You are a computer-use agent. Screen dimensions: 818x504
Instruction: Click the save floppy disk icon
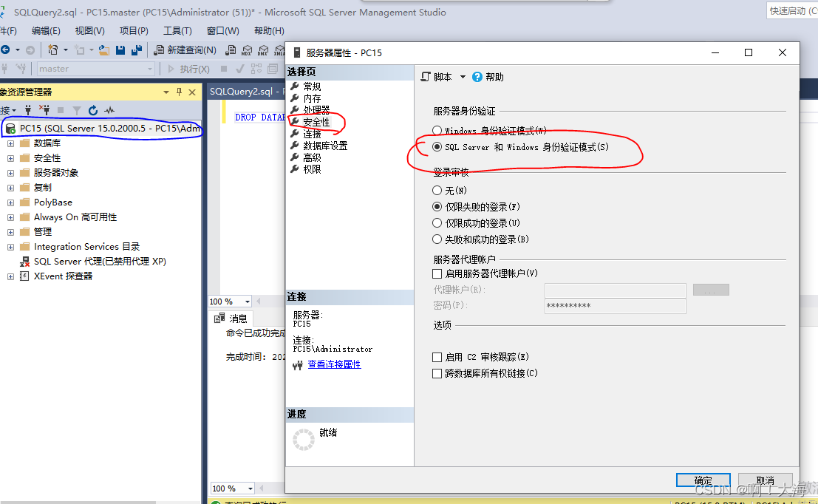pos(120,50)
